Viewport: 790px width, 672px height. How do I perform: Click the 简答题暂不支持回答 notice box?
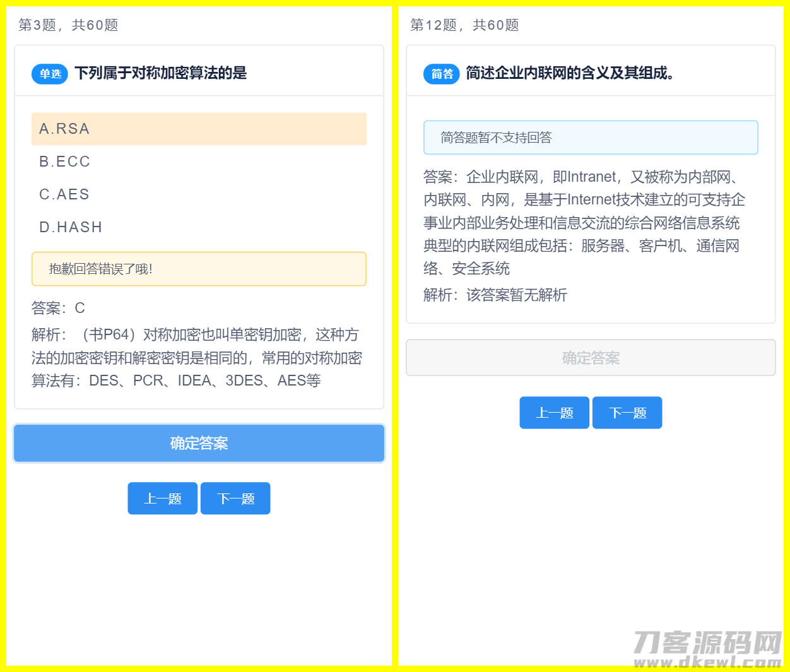click(591, 138)
